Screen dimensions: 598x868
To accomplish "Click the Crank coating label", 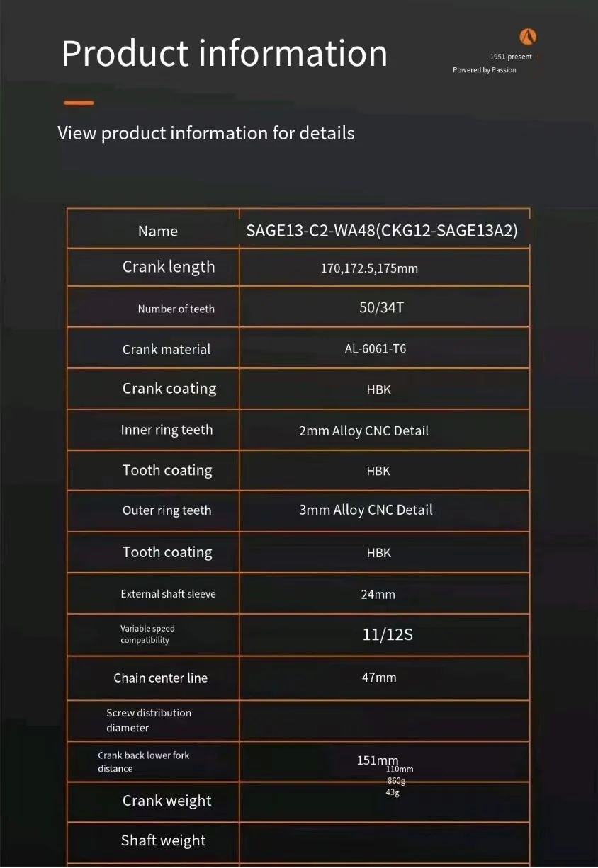I will pyautogui.click(x=169, y=389).
